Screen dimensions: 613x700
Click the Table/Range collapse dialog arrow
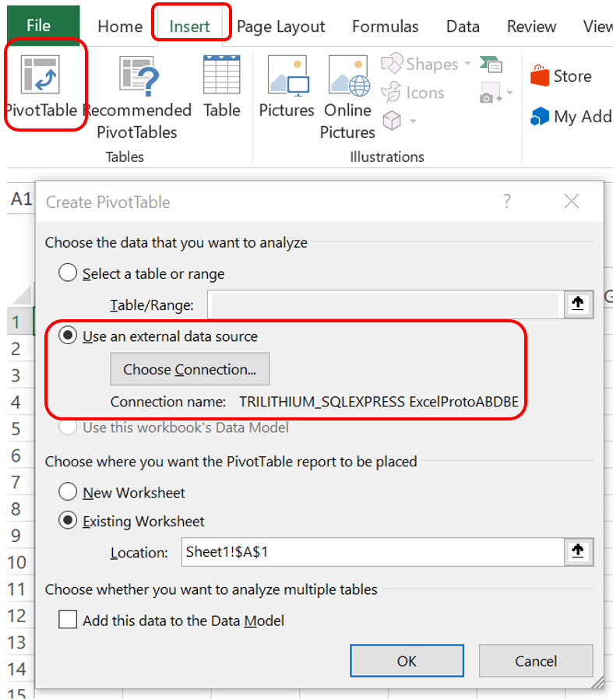tap(578, 304)
